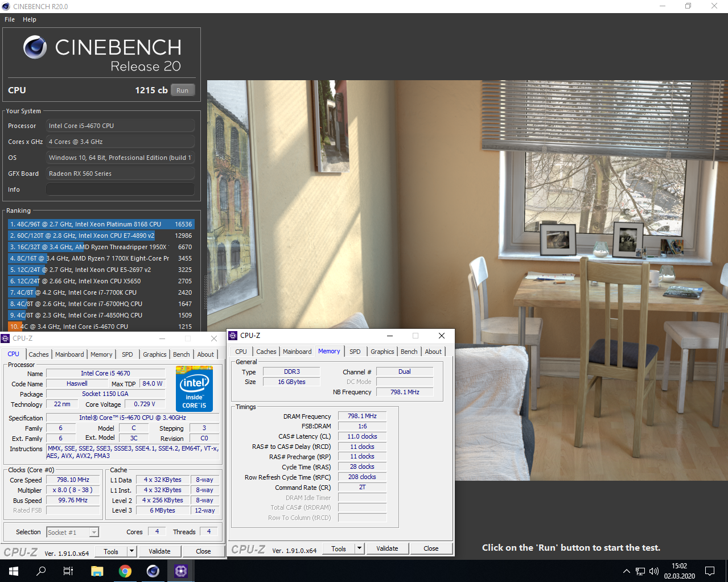Click Validate button in Memory CPU-Z window

pos(387,548)
